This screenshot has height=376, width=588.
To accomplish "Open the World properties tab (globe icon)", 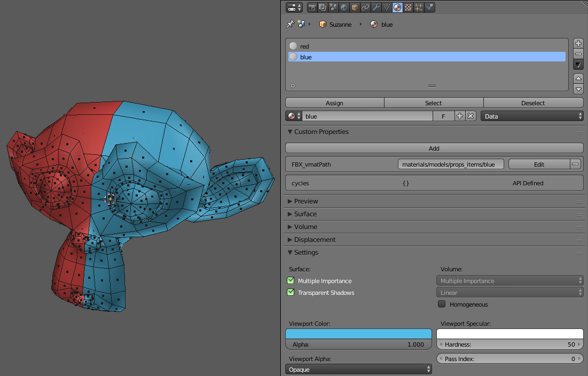I will 344,7.
